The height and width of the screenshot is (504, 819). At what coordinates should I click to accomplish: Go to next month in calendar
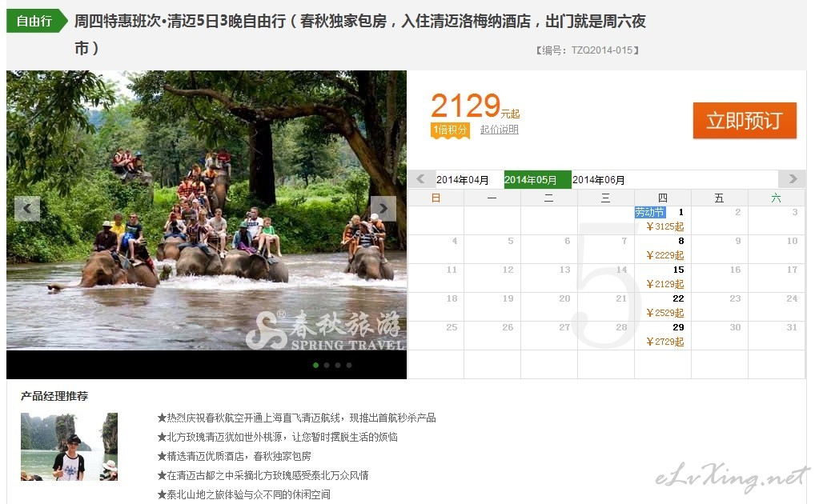click(x=792, y=179)
